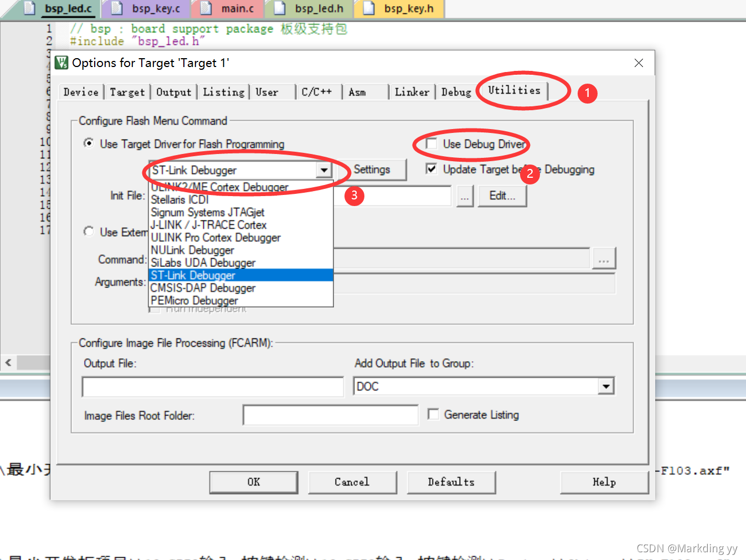
Task: Toggle the Generate Listing checkbox
Action: click(433, 414)
